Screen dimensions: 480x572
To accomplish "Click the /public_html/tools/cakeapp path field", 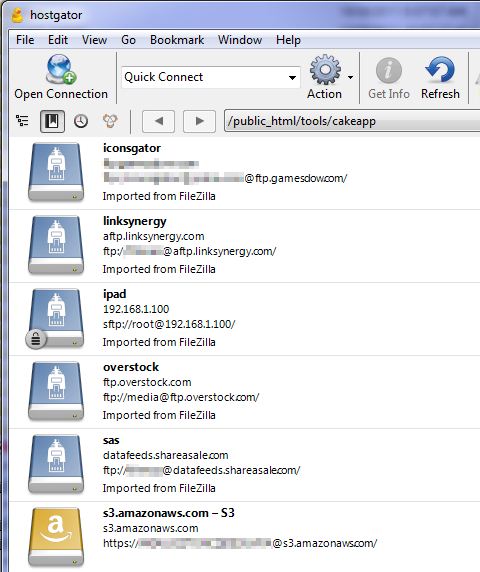I will pos(352,121).
